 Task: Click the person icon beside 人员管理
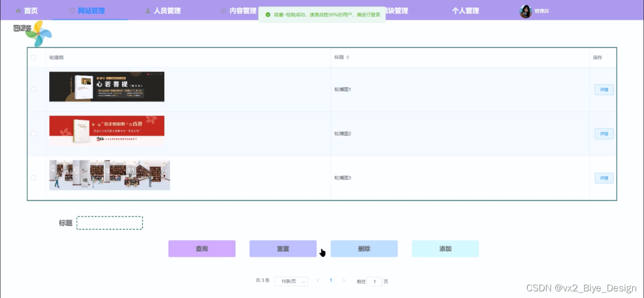[148, 11]
